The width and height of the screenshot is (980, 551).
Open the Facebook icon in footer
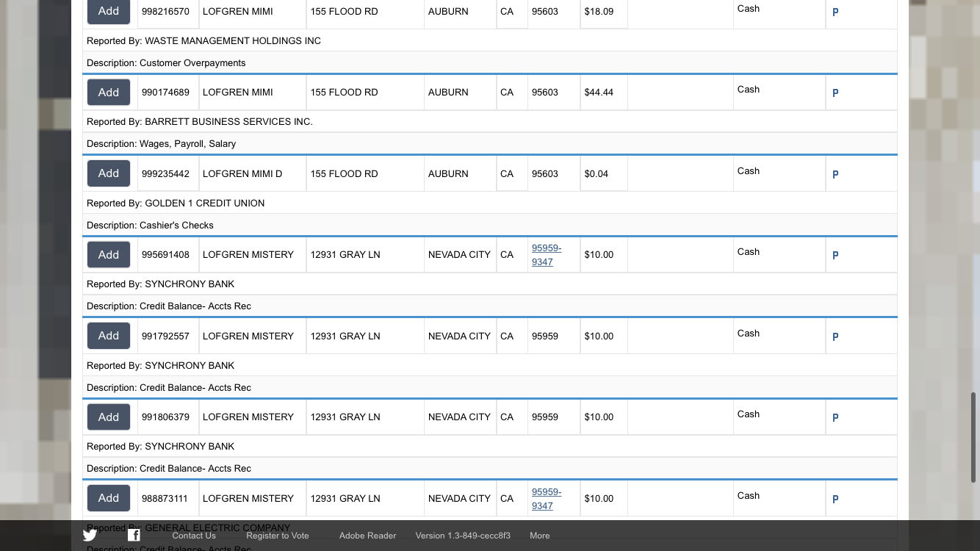click(x=134, y=535)
